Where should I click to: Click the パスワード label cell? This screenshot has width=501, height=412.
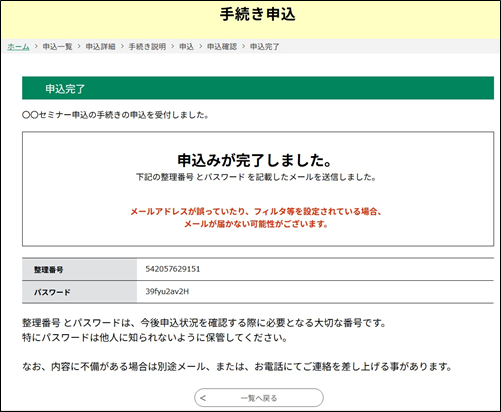[x=79, y=292]
